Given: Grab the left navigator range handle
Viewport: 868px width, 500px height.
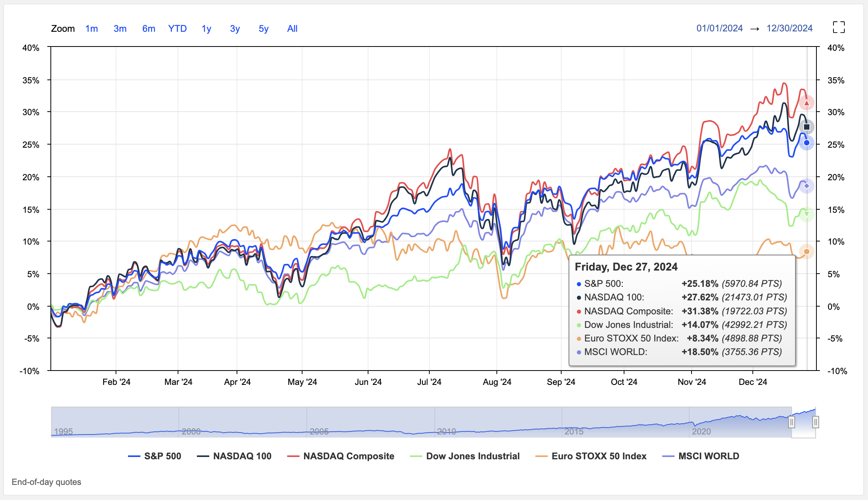Looking at the screenshot, I should pyautogui.click(x=792, y=422).
